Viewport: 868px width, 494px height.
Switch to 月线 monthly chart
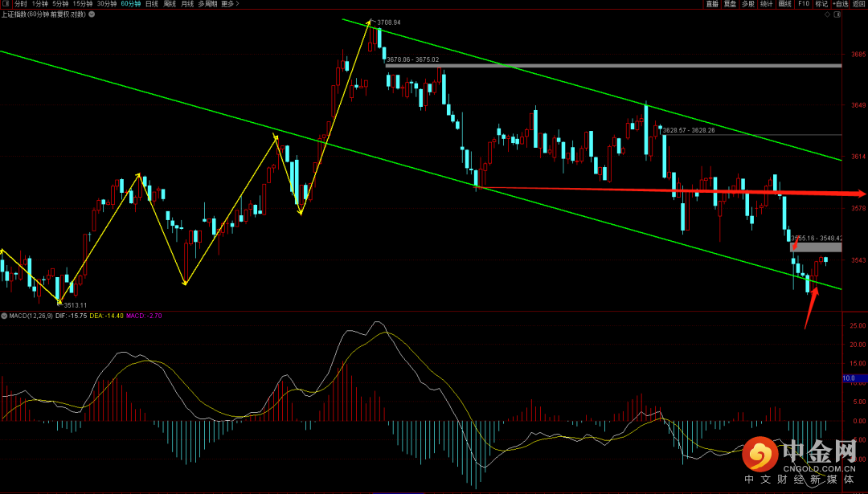point(188,4)
